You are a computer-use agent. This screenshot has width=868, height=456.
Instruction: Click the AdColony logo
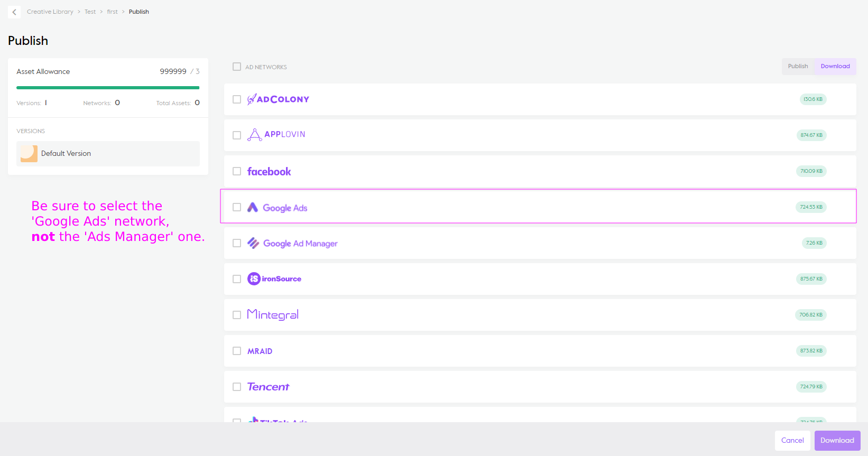tap(278, 99)
